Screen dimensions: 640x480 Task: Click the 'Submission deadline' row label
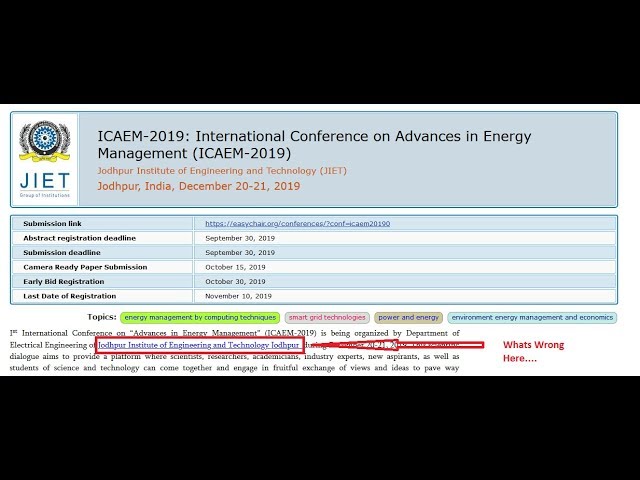tap(62, 253)
